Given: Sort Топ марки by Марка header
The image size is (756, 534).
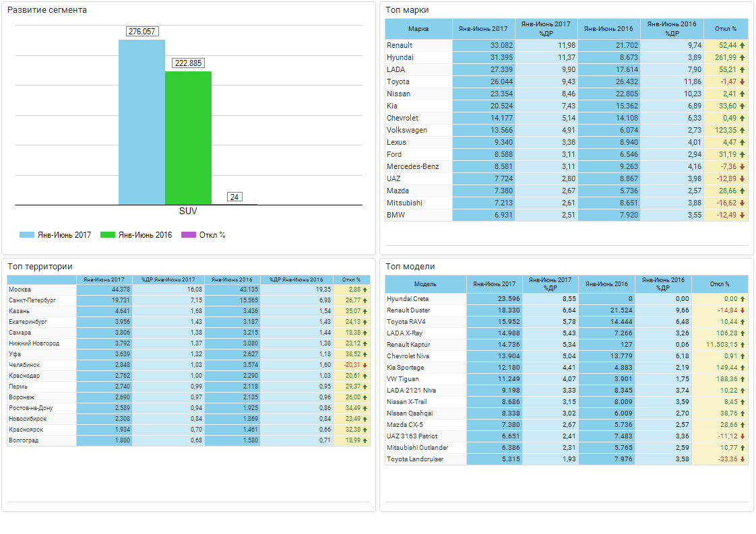Looking at the screenshot, I should [x=418, y=29].
